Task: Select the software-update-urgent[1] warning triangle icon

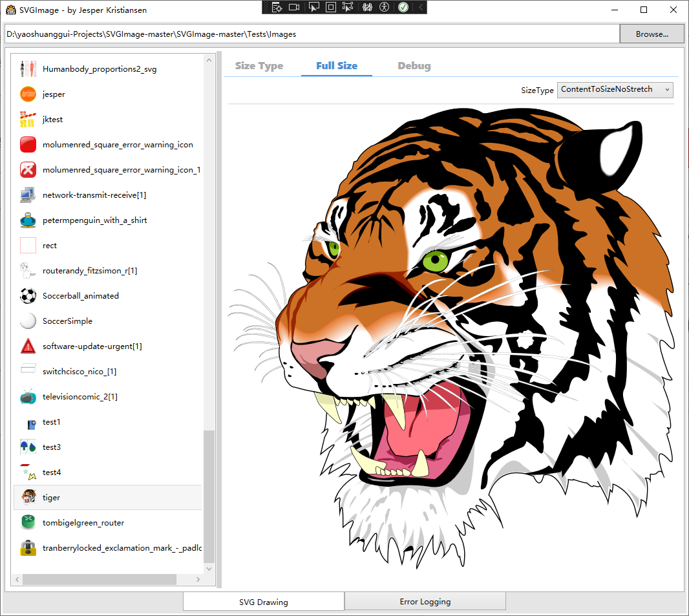Action: pos(28,346)
